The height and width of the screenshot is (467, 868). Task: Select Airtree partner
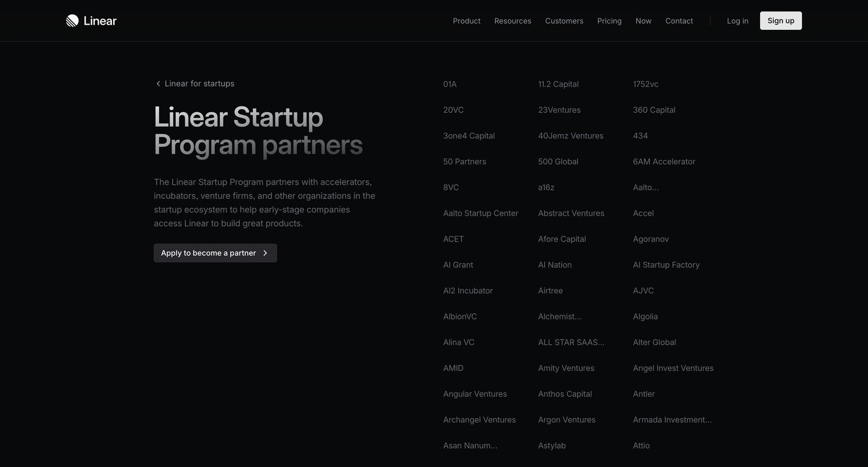tap(551, 291)
